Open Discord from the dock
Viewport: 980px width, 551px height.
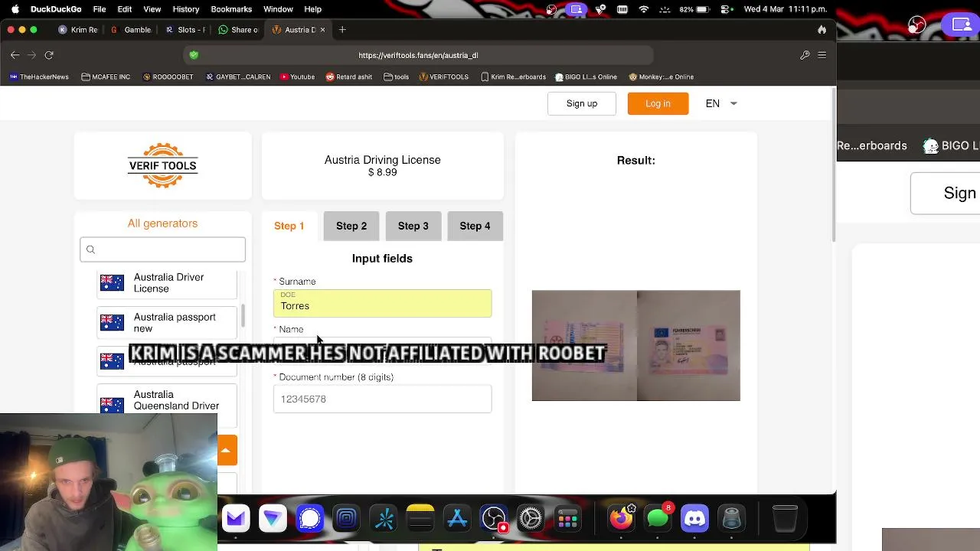click(694, 519)
